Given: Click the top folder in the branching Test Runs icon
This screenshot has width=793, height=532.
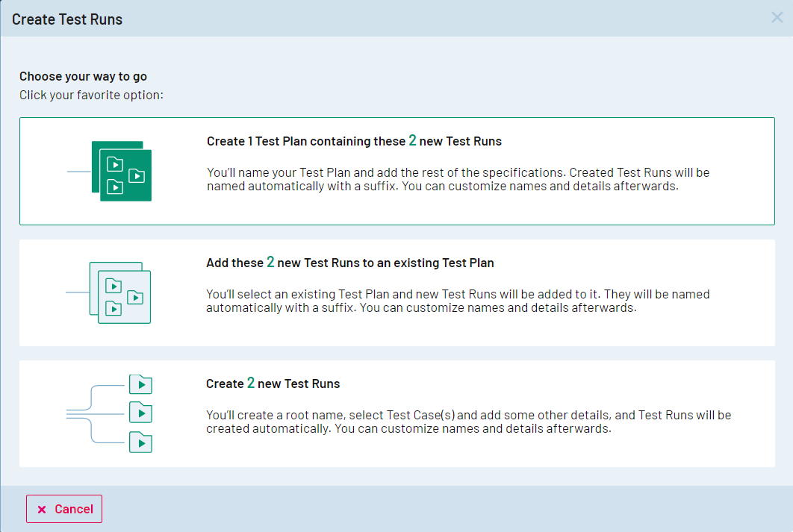Looking at the screenshot, I should (140, 385).
